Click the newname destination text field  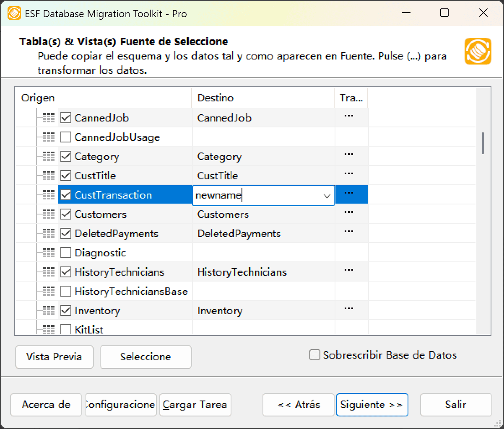click(256, 196)
